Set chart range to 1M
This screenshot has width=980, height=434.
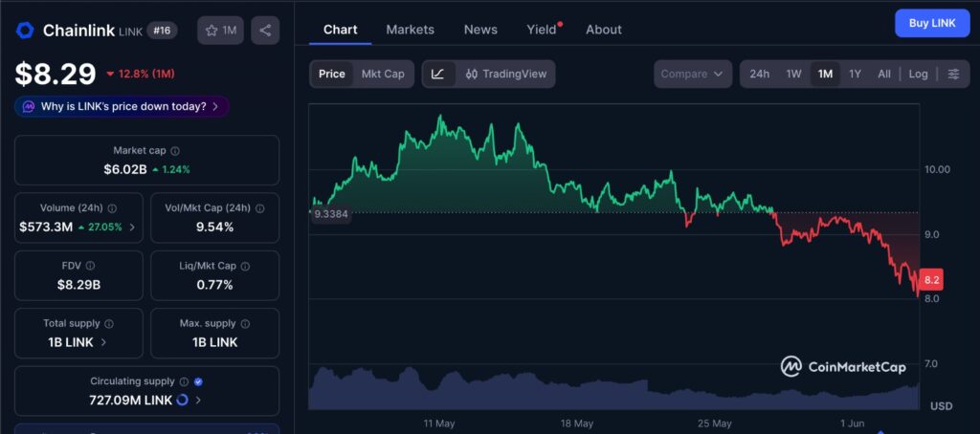coord(825,74)
